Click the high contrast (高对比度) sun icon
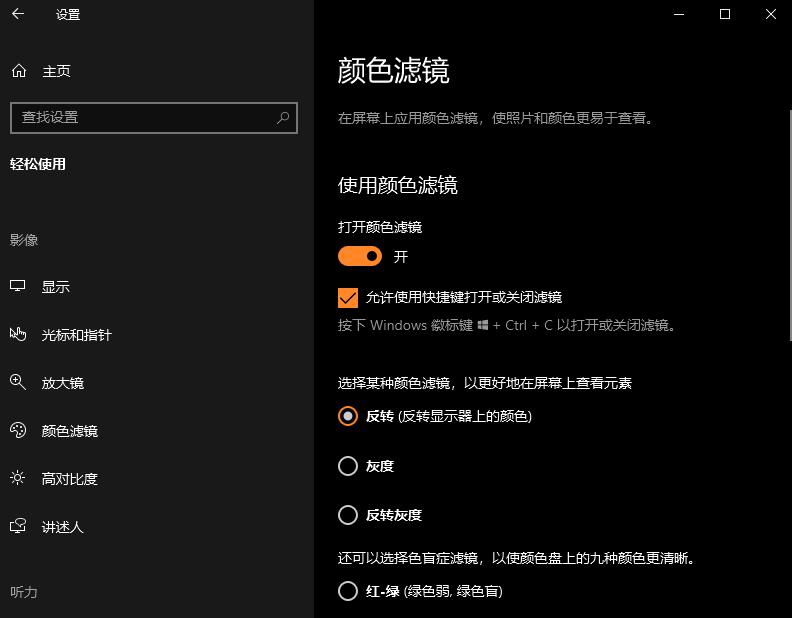Image resolution: width=792 pixels, height=618 pixels. click(18, 479)
